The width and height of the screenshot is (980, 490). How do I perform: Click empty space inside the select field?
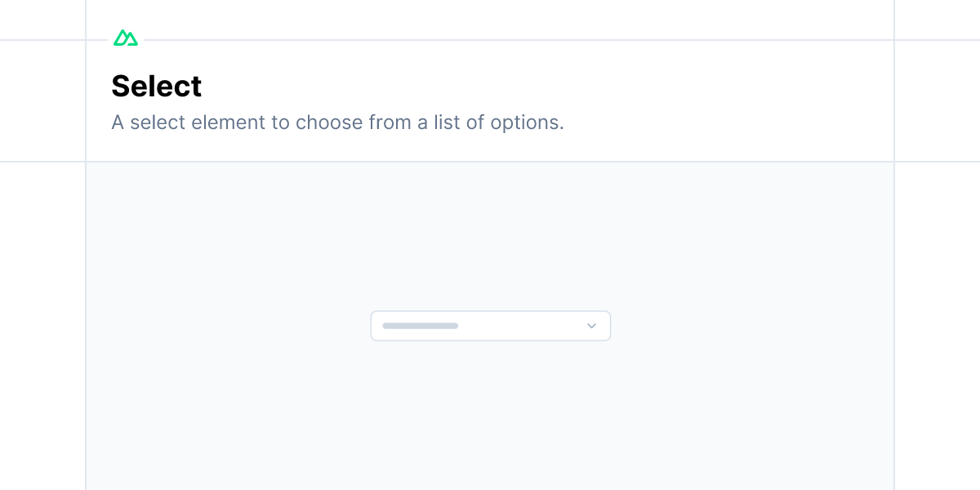pyautogui.click(x=523, y=326)
